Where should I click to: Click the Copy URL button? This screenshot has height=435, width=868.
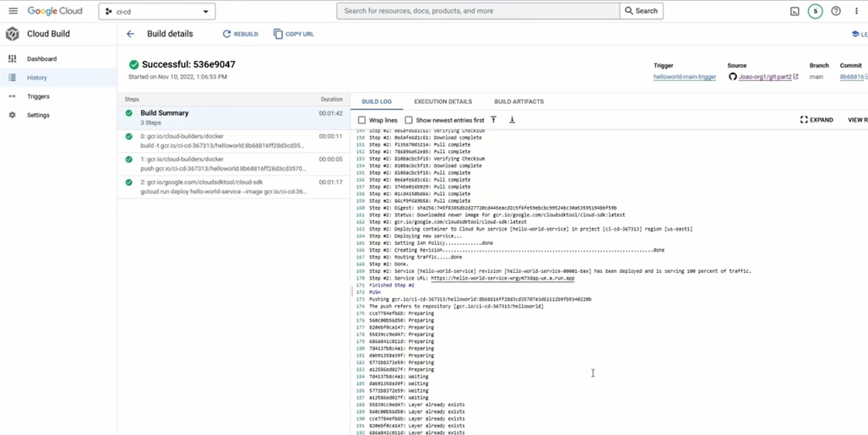pyautogui.click(x=294, y=34)
